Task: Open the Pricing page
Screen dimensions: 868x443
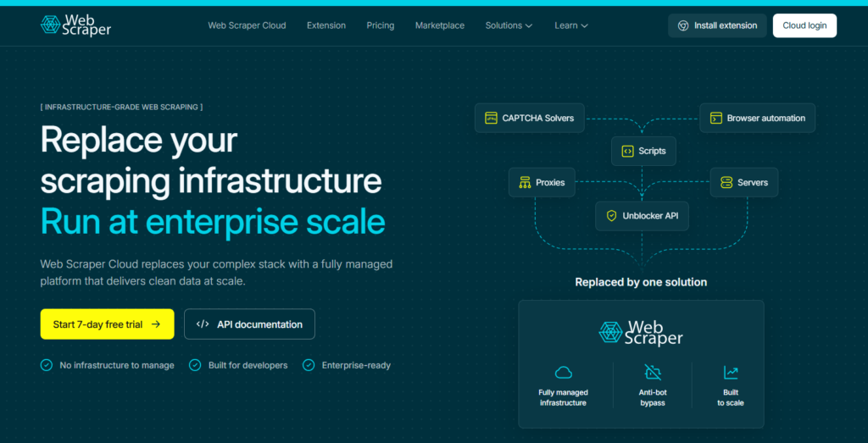Action: click(x=381, y=25)
